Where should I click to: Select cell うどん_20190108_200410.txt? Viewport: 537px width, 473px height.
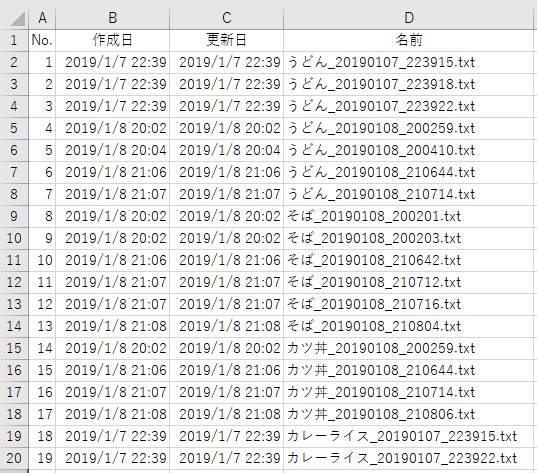pyautogui.click(x=409, y=150)
